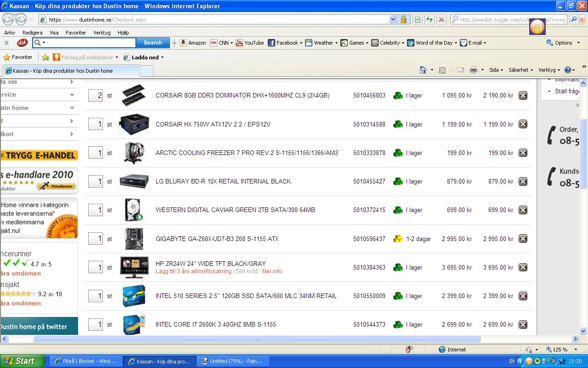Go back with the browser Back arrow
Image resolution: width=588 pixels, height=368 pixels.
[x=8, y=19]
